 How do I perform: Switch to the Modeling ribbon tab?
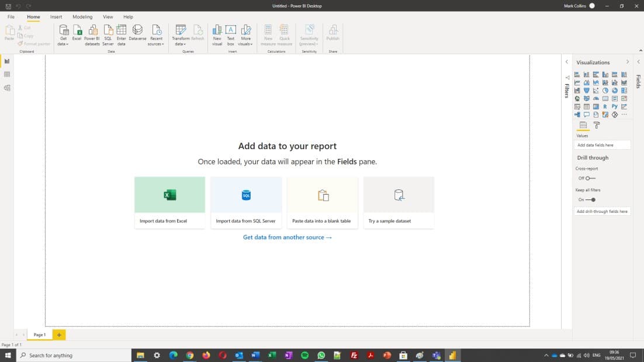(82, 17)
